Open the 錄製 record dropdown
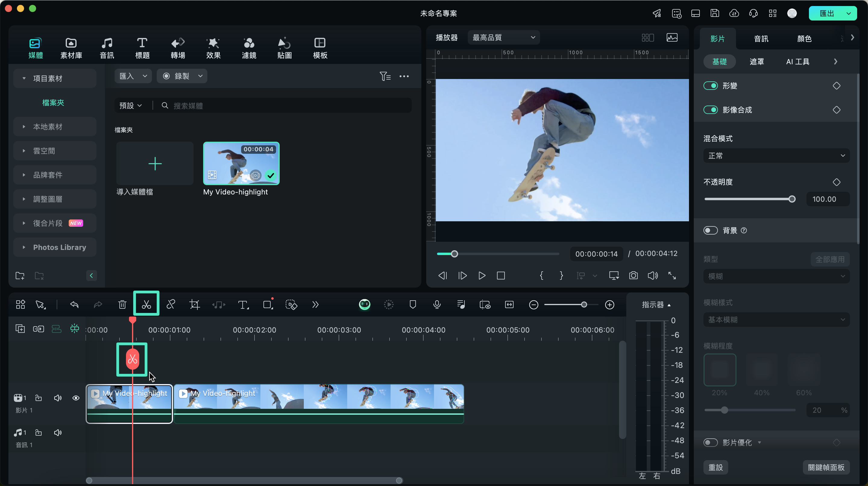The width and height of the screenshot is (868, 486). point(182,76)
